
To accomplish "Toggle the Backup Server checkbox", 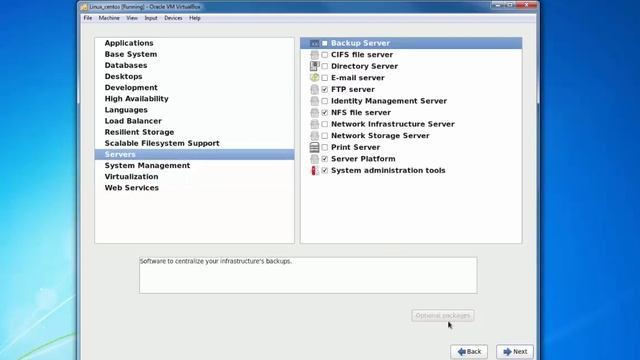I will 324,43.
